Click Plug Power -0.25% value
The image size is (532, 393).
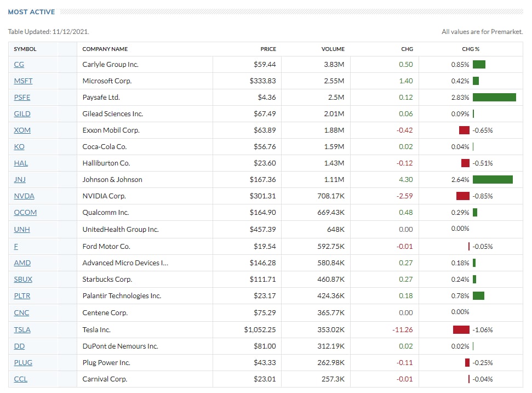tap(483, 363)
